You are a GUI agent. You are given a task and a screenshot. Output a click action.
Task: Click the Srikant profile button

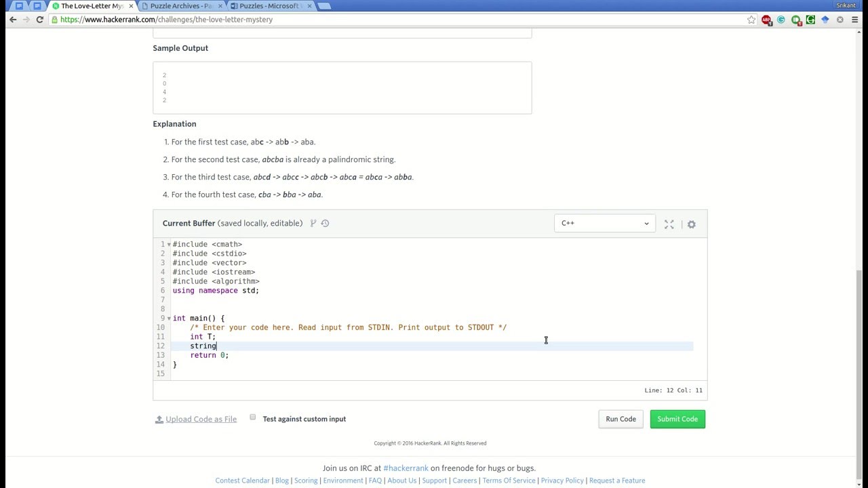846,5
